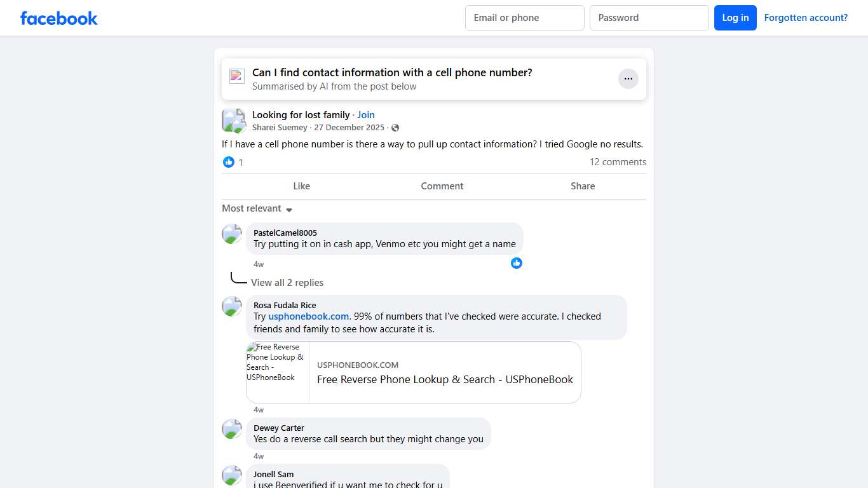Click Dewey Carter's profile picture
Viewport: 868px width, 488px height.
click(232, 429)
